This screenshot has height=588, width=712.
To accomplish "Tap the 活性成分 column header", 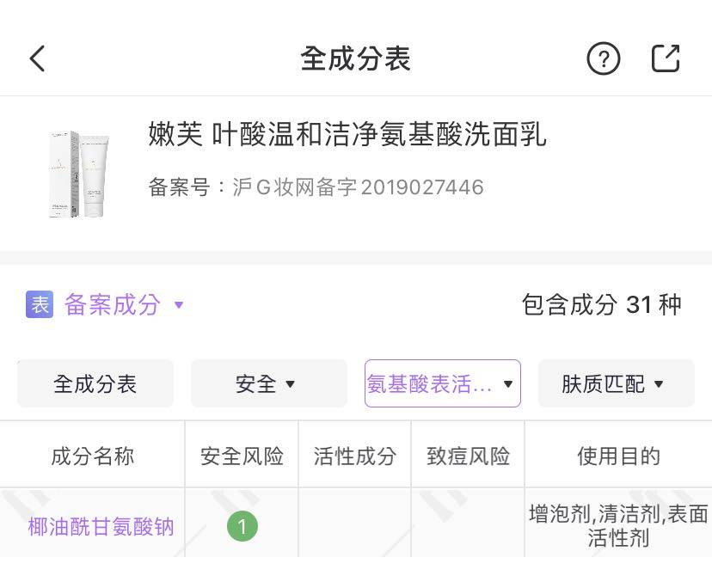I will click(354, 456).
